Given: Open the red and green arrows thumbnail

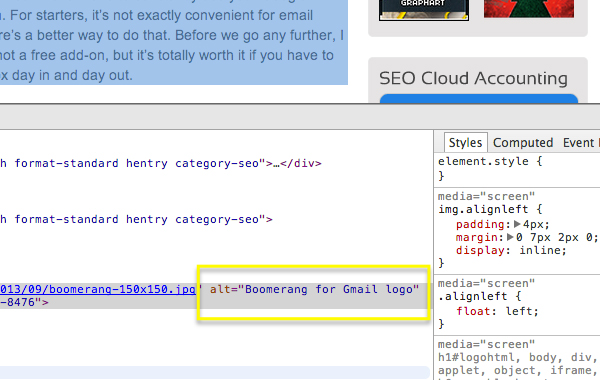Looking at the screenshot, I should [x=528, y=9].
